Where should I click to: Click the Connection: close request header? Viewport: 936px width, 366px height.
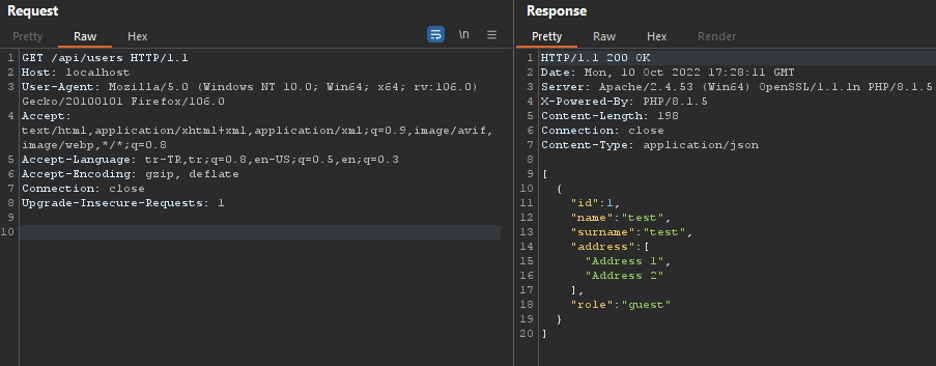tap(83, 189)
